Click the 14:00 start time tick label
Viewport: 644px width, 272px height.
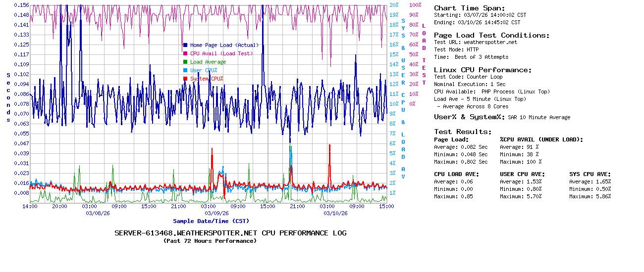[x=30, y=206]
